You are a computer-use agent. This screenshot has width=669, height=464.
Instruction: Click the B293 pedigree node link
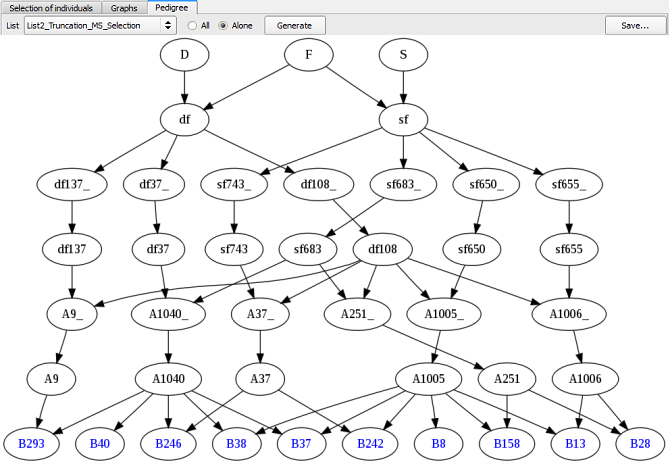pos(30,442)
